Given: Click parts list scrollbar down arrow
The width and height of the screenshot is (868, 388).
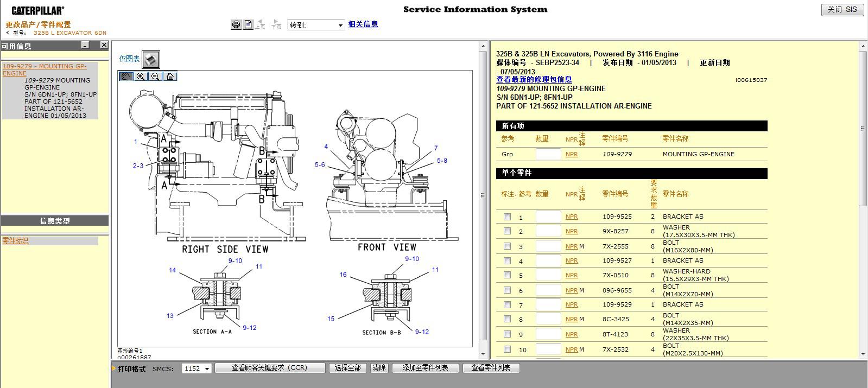Looking at the screenshot, I should 863,354.
